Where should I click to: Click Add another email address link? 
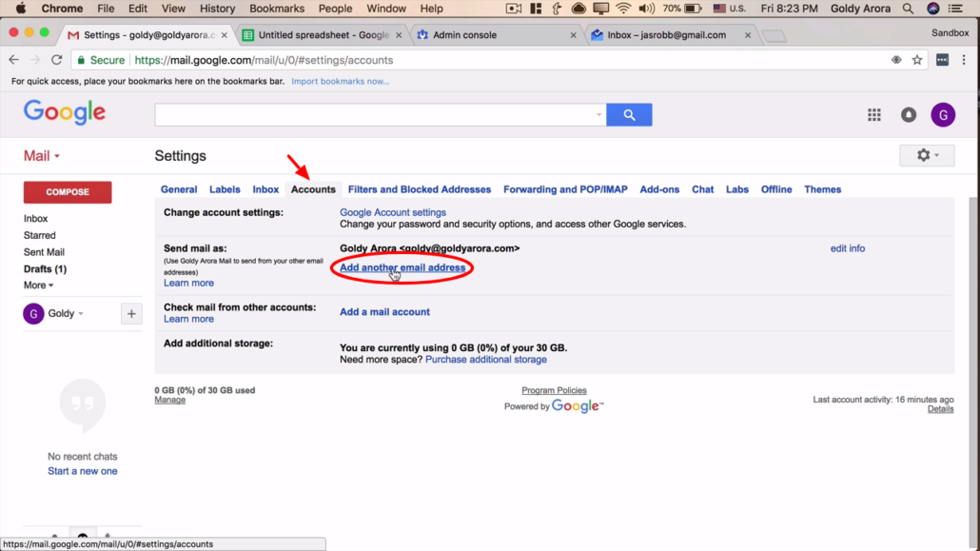coord(402,267)
